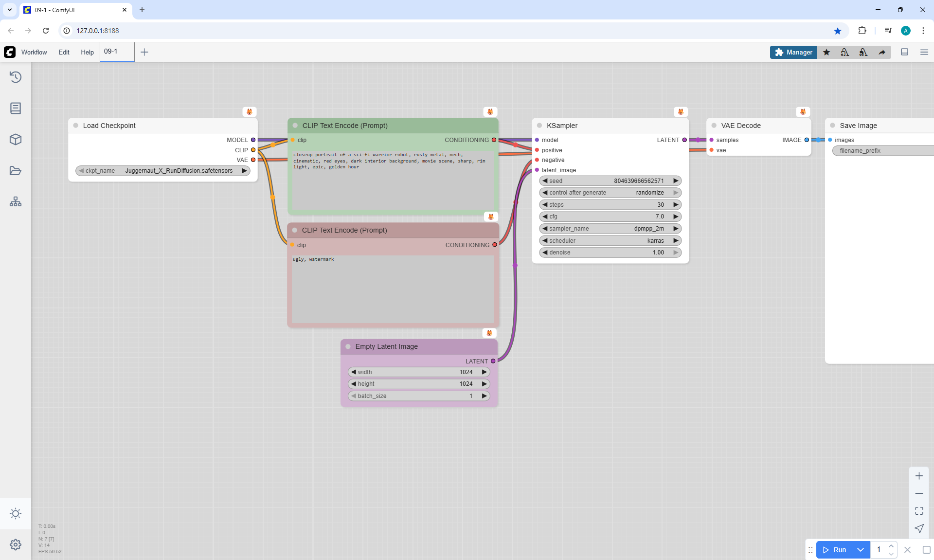Open the sampler_name dpmpp_2m selector
934x560 pixels.
pyautogui.click(x=610, y=229)
